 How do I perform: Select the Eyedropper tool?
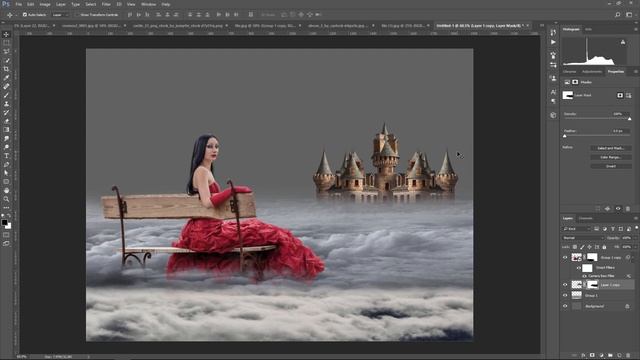click(x=6, y=78)
